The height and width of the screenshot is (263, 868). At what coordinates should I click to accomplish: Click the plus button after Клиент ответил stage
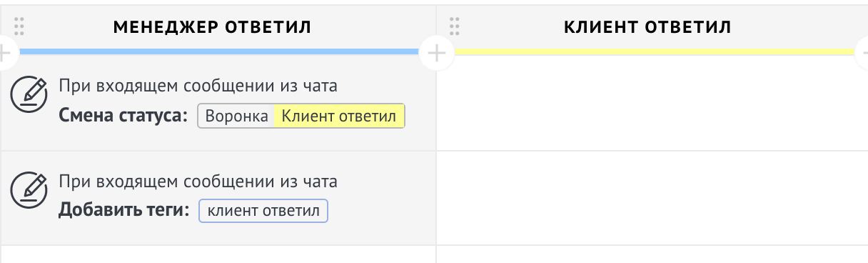[x=862, y=52]
